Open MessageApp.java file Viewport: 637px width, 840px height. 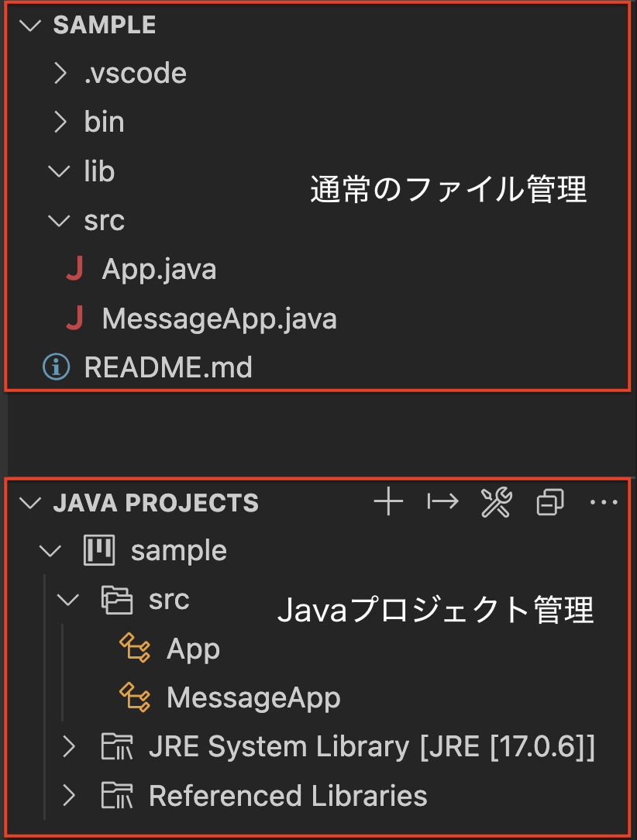click(x=219, y=318)
